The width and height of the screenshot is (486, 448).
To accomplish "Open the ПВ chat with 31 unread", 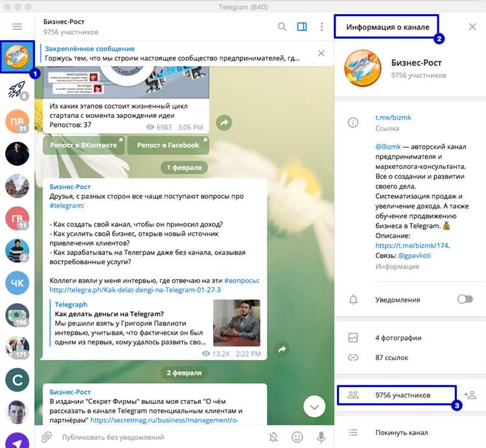I will pyautogui.click(x=17, y=121).
